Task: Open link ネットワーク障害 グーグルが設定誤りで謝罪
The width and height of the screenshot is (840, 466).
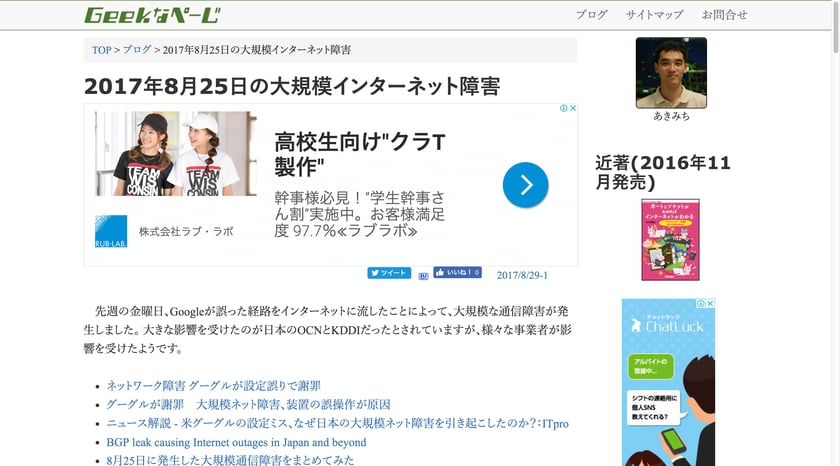Action: [x=214, y=386]
